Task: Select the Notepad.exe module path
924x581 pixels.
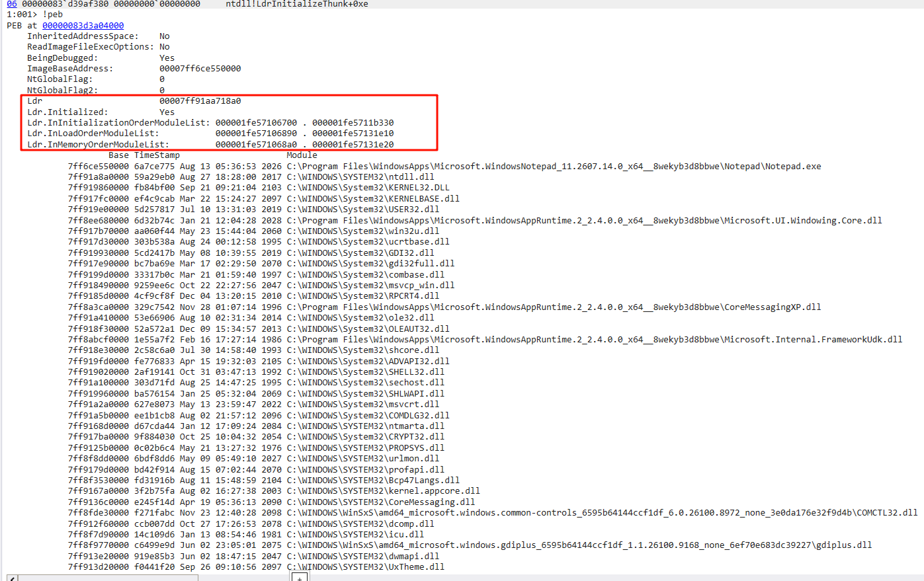Action: (554, 166)
